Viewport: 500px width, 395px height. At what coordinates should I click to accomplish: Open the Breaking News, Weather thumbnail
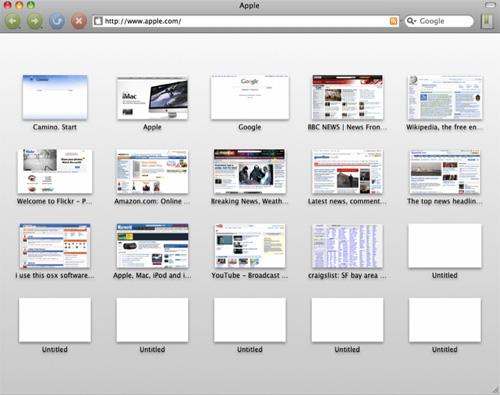pos(250,171)
